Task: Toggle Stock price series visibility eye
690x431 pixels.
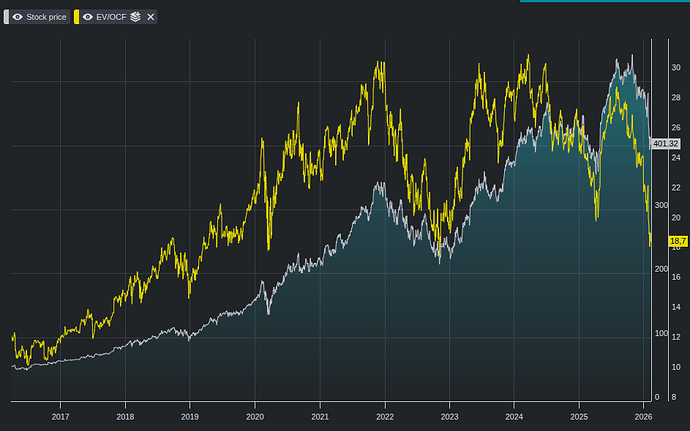Action: (x=18, y=17)
